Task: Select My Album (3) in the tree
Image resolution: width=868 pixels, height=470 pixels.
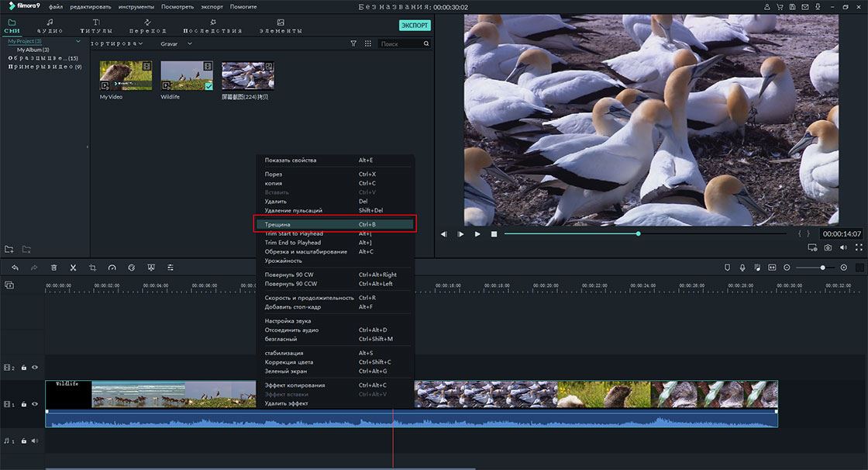Action: point(33,50)
